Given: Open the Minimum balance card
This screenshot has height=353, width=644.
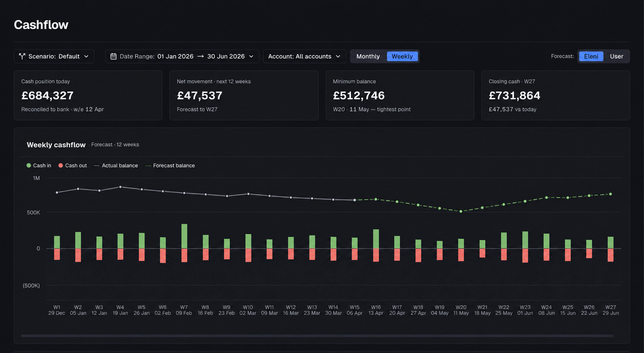Looking at the screenshot, I should [400, 95].
